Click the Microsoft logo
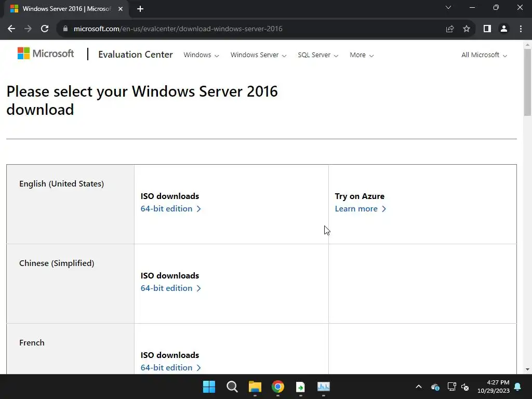This screenshot has width=532, height=399. (x=46, y=54)
